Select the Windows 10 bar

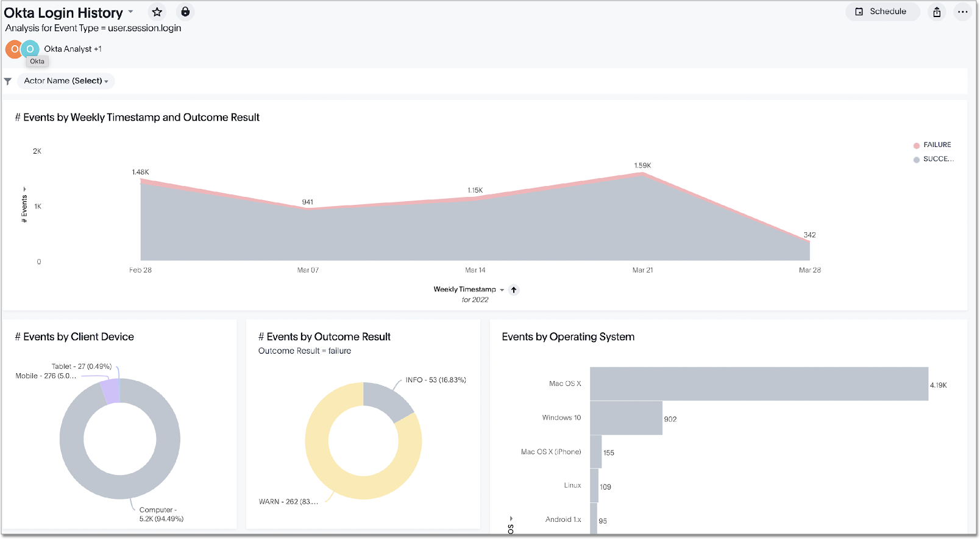click(x=626, y=418)
